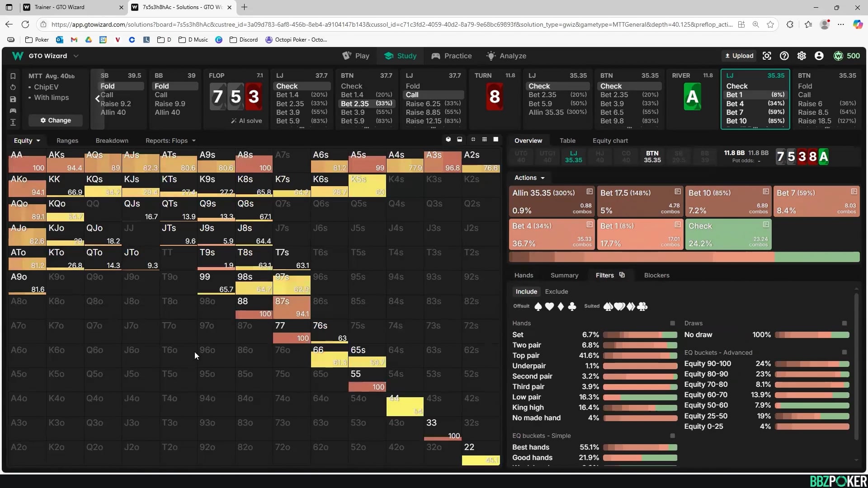
Task: Open help via the question mark icon
Action: coord(784,56)
